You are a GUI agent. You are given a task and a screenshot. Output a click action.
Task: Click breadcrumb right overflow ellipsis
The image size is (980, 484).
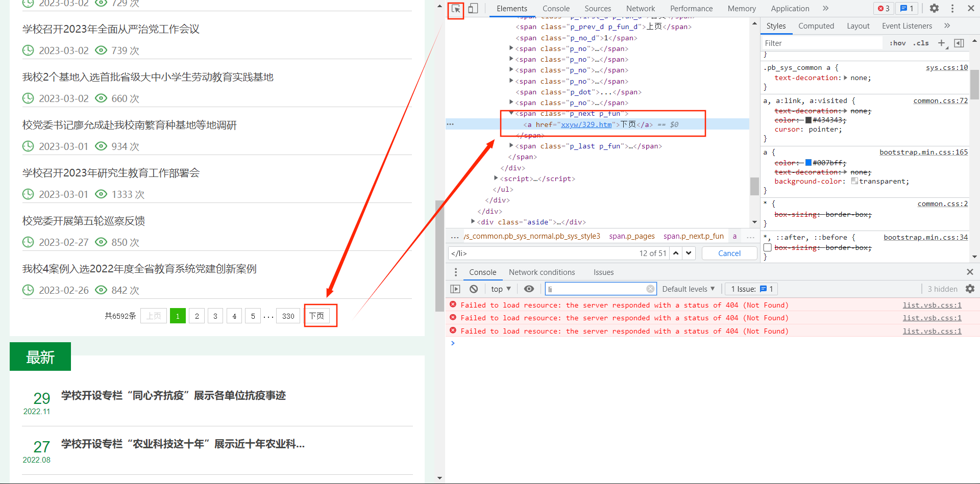point(750,237)
